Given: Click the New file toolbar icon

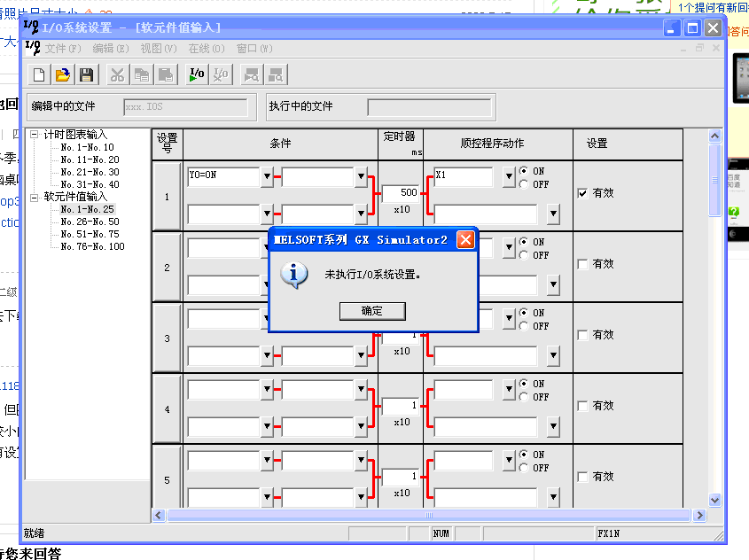Looking at the screenshot, I should pos(39,75).
